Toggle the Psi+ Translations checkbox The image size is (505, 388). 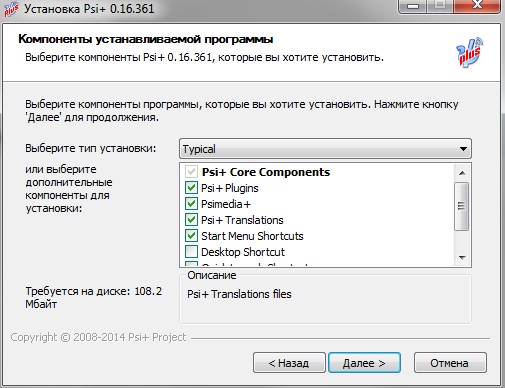tap(191, 220)
